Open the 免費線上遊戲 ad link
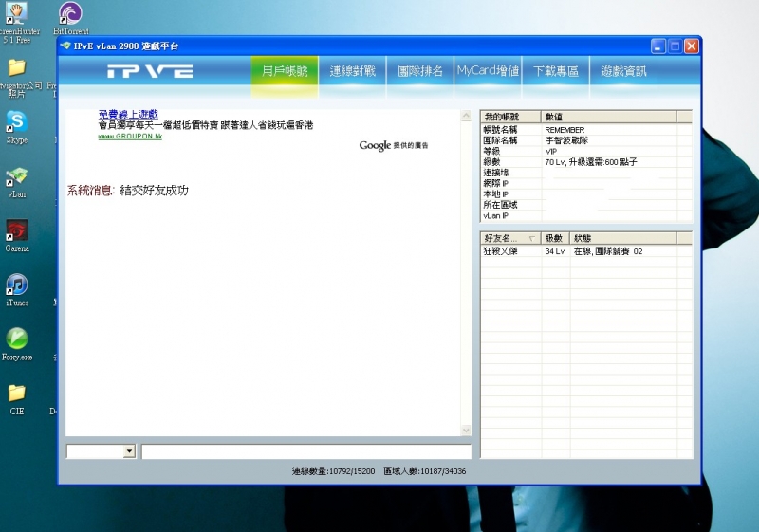This screenshot has width=759, height=532. (x=128, y=114)
